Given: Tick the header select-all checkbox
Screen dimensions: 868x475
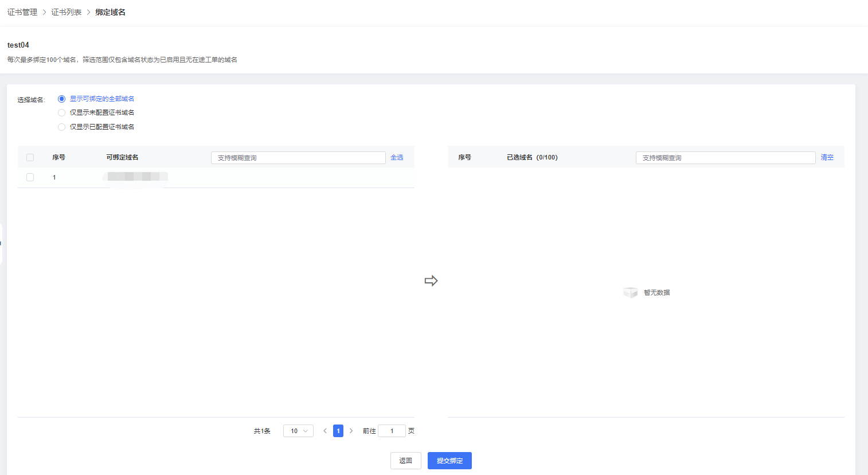Looking at the screenshot, I should tap(30, 157).
